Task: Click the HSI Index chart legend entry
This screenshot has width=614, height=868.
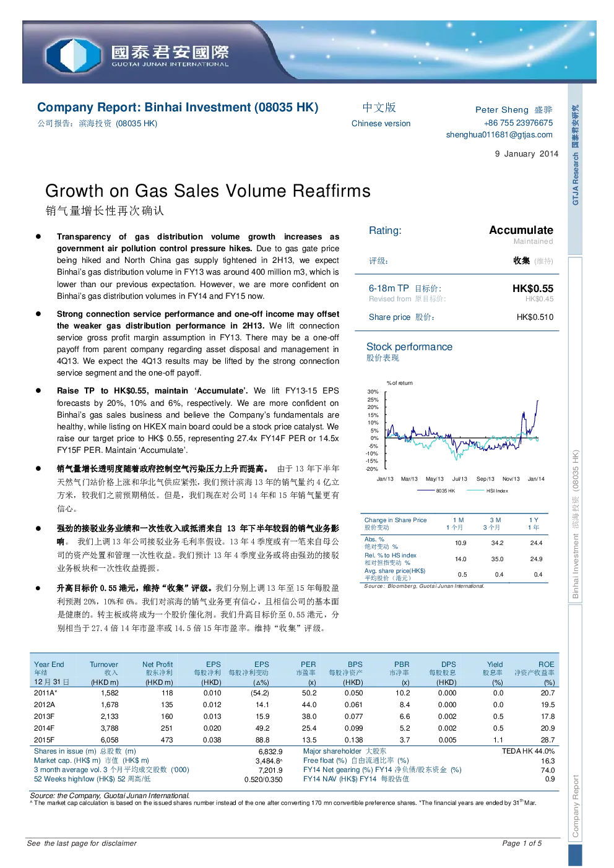Action: (488, 491)
